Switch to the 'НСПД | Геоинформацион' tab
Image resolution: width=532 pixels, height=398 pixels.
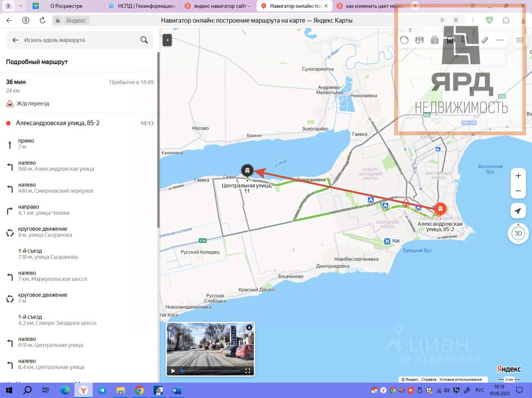point(142,6)
